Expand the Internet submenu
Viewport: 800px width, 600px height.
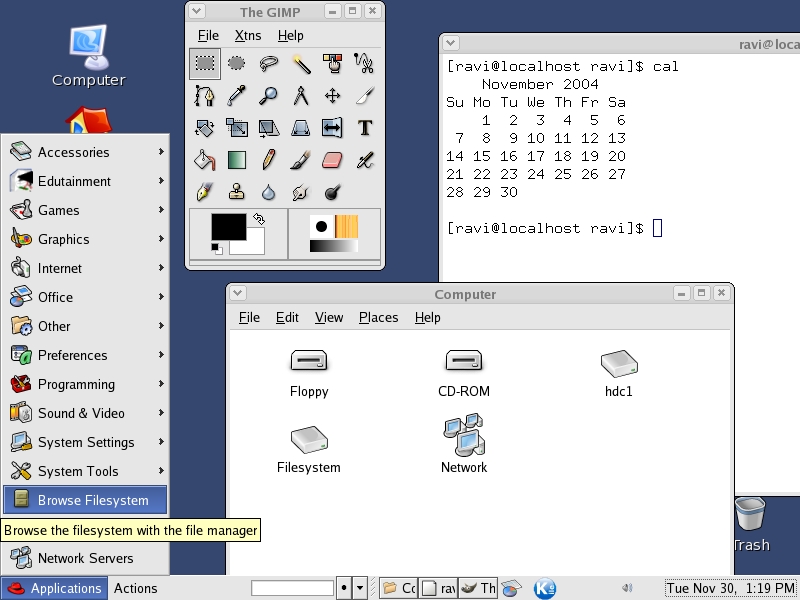click(86, 268)
